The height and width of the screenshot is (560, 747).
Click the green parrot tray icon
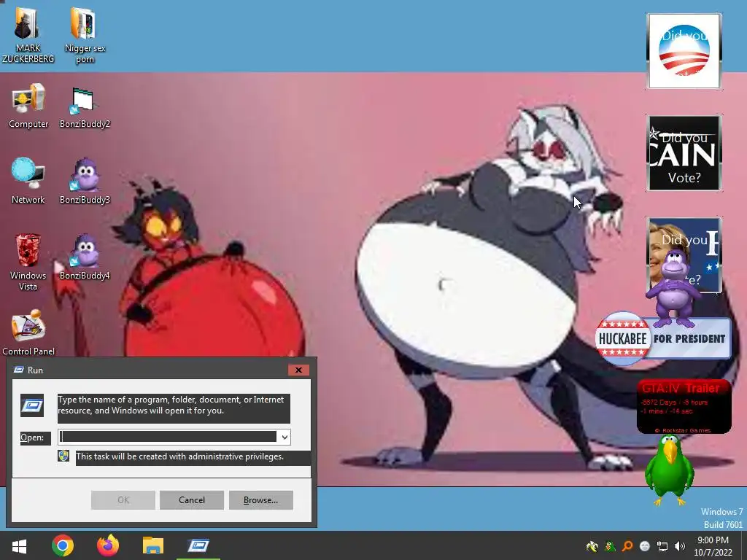pos(610,546)
